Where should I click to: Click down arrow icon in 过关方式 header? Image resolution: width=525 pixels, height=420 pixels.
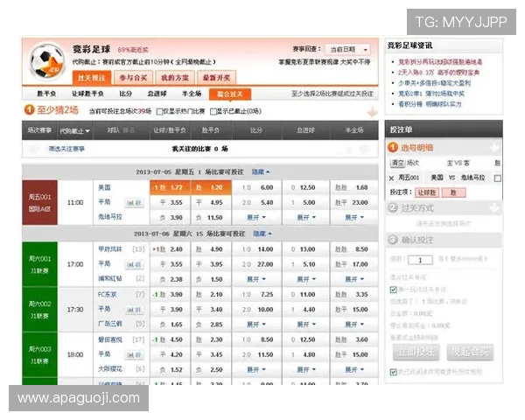tap(494, 207)
